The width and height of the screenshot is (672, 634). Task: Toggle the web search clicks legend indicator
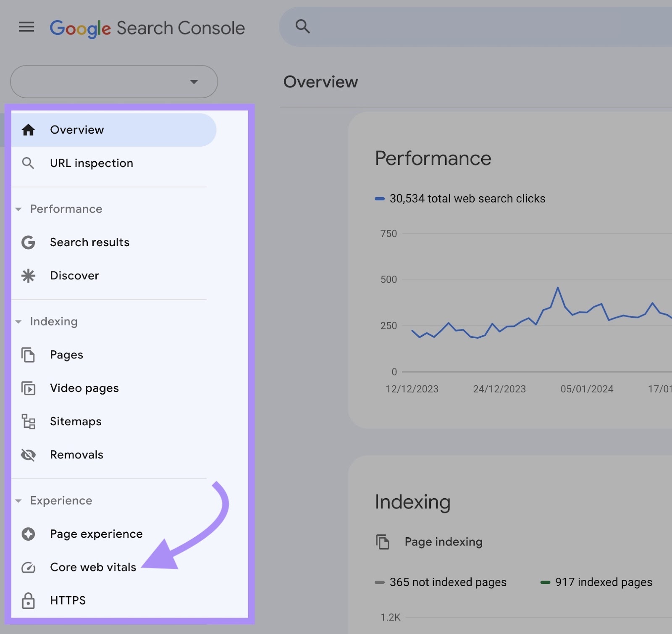(x=380, y=198)
